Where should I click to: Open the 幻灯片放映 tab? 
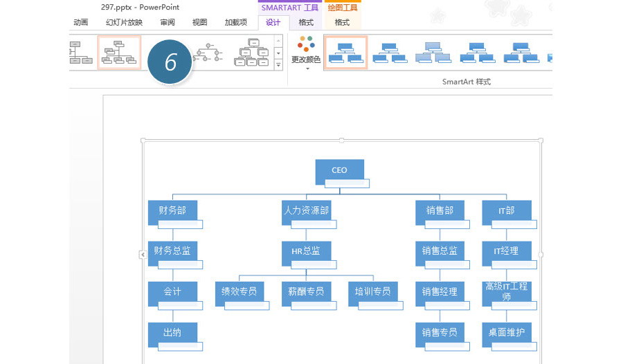pos(124,22)
